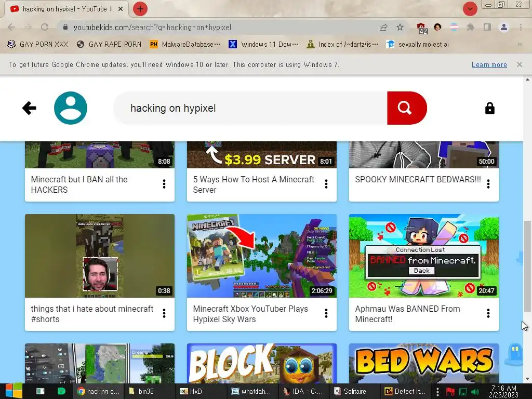Click the volume speaker tray icon
This screenshot has width=532, height=399.
point(475,392)
